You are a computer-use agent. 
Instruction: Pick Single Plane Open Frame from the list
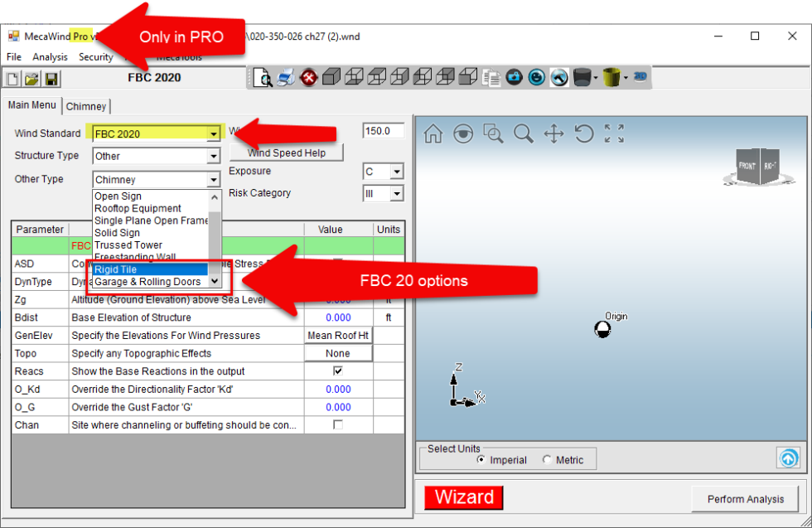pos(150,220)
